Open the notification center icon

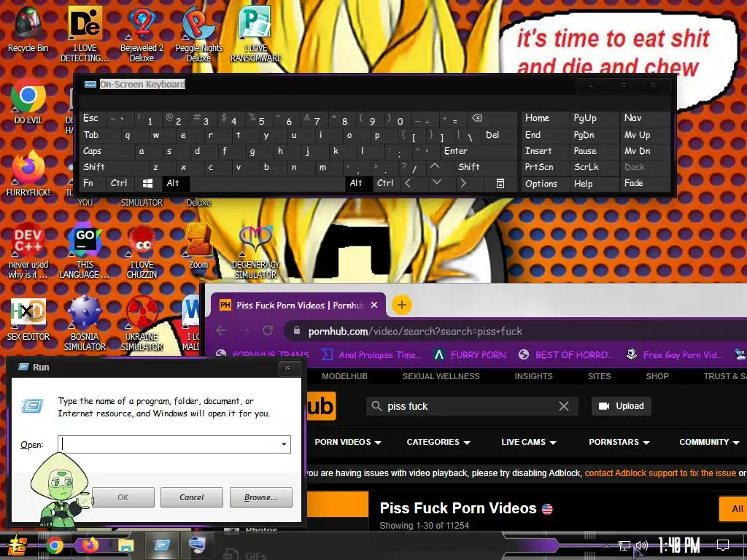pyautogui.click(x=723, y=545)
